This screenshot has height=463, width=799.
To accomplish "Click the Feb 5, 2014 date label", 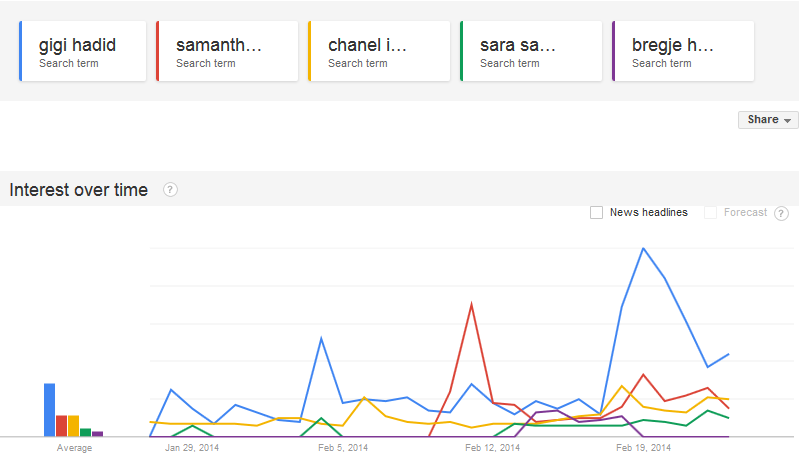I will pos(344,448).
